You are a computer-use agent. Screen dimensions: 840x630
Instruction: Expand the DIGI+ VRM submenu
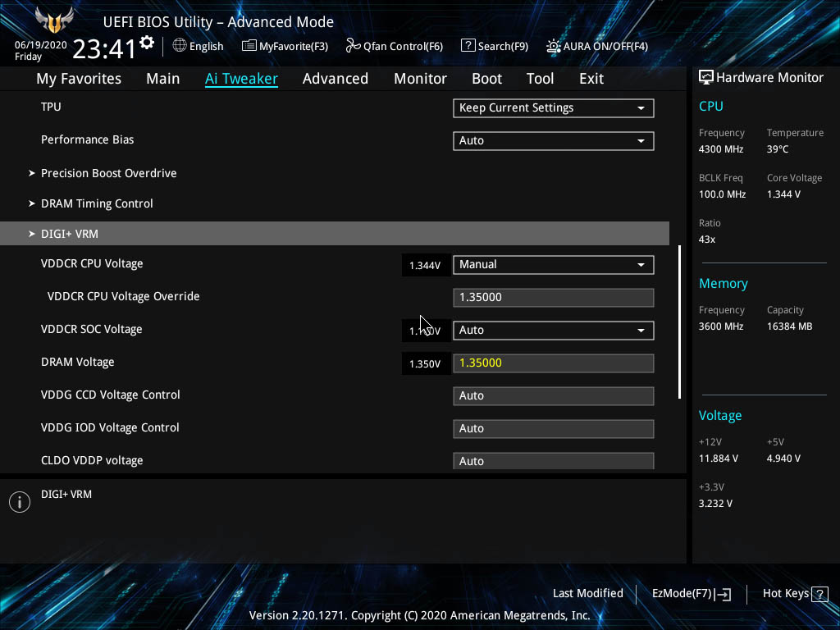point(335,234)
